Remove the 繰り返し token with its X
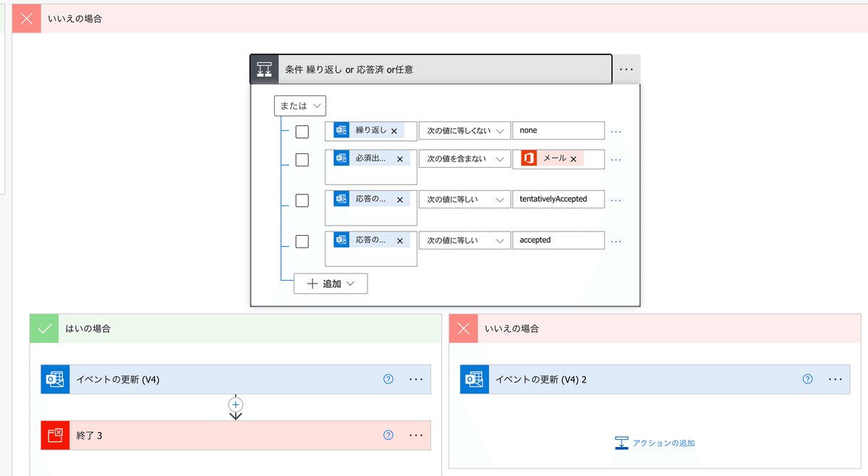Image resolution: width=868 pixels, height=476 pixels. tap(394, 131)
